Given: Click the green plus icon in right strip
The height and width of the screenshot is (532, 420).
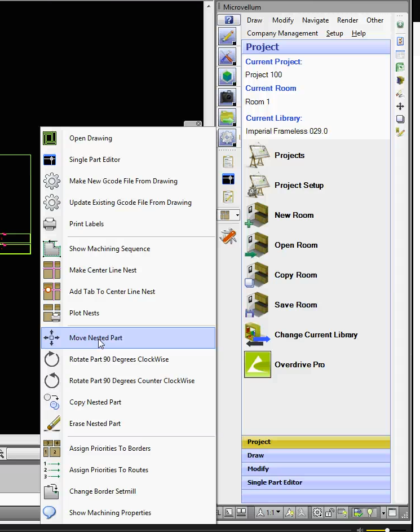Looking at the screenshot, I should [400, 24].
